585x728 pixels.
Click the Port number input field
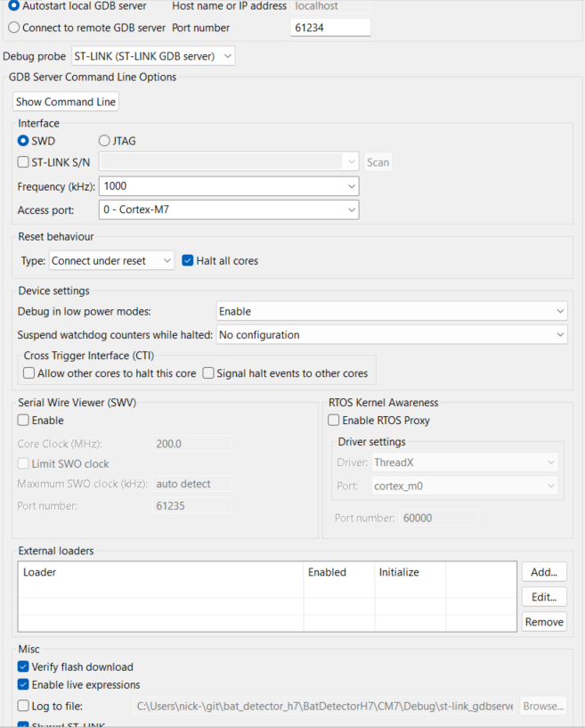[330, 29]
